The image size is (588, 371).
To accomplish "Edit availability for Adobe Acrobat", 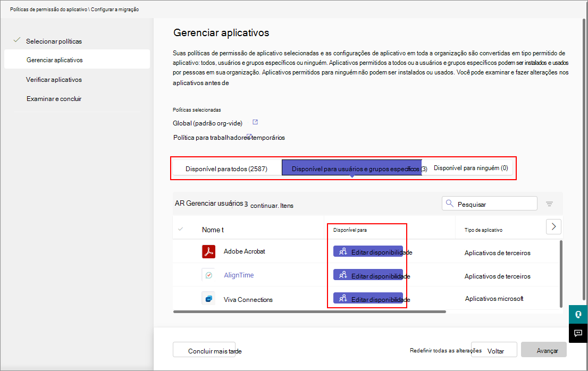I will (x=368, y=251).
